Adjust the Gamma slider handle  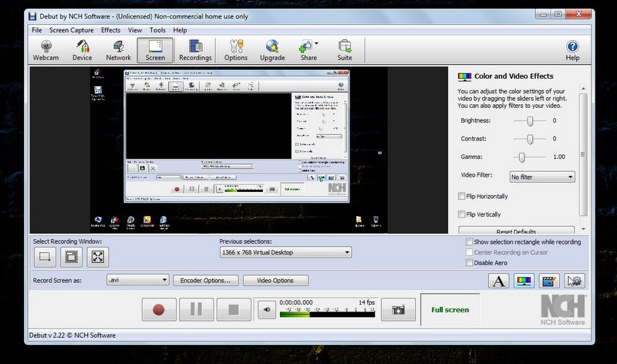[x=522, y=157]
